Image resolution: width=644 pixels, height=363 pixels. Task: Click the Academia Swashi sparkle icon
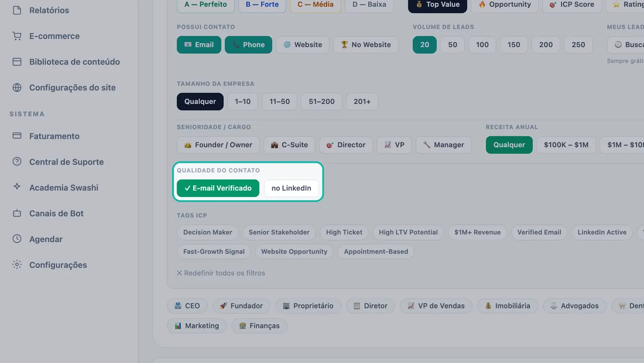[x=17, y=187]
